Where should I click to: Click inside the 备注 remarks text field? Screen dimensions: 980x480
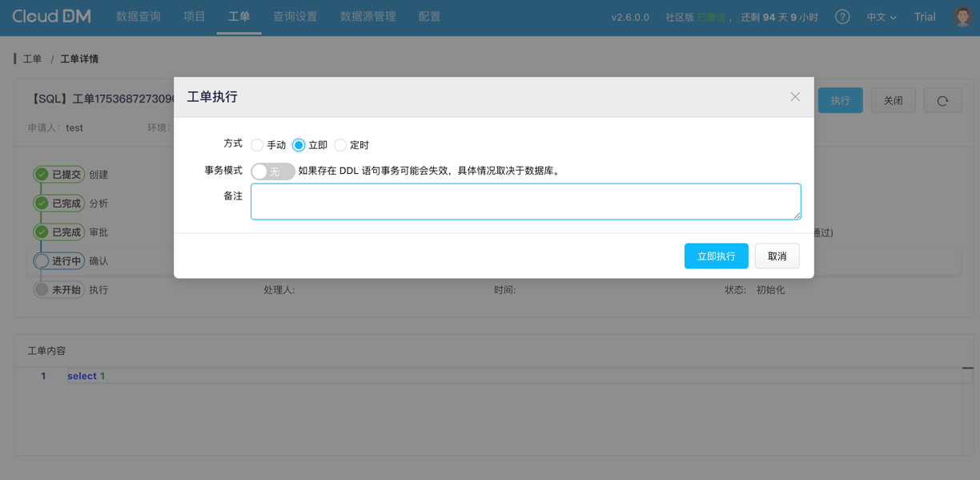click(524, 201)
